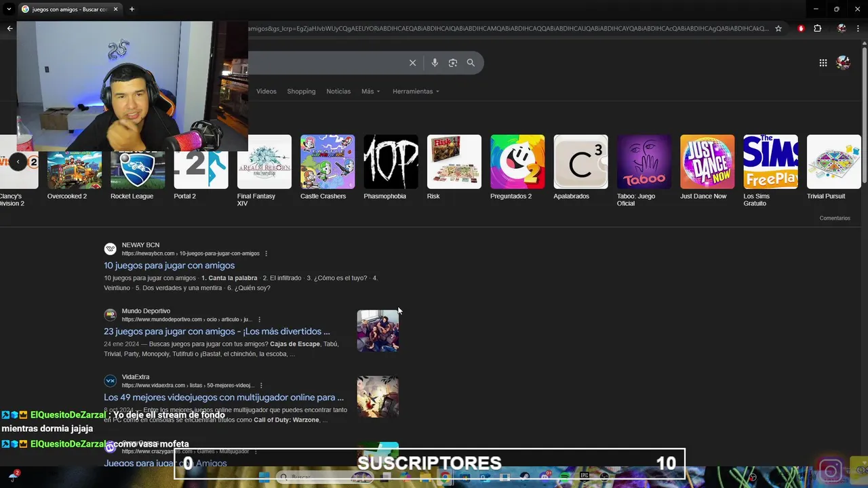Bookmark this page with the star
The height and width of the screenshot is (488, 868).
778,28
